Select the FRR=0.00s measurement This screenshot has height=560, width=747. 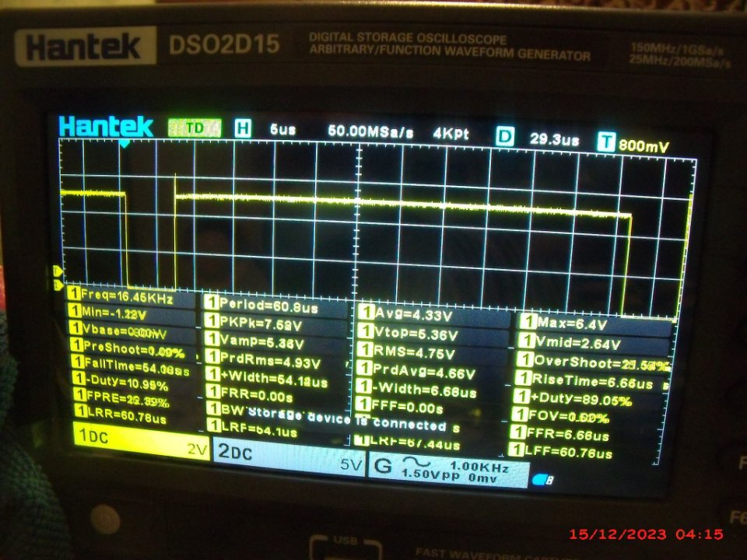251,395
